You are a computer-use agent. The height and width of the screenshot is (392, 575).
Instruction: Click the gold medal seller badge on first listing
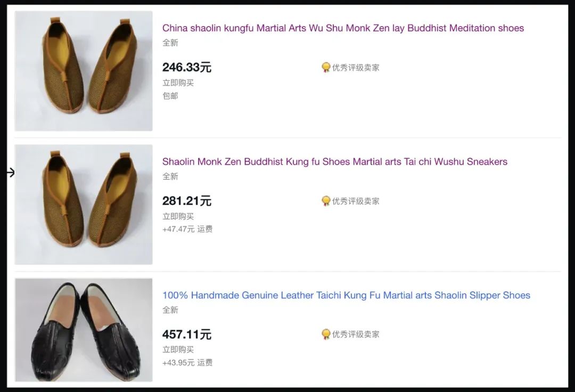tap(326, 68)
